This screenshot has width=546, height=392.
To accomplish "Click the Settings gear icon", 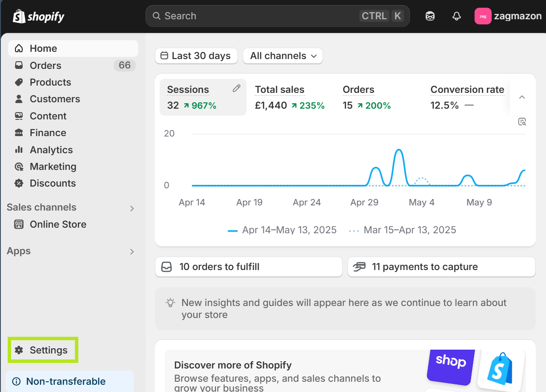I will [x=19, y=350].
